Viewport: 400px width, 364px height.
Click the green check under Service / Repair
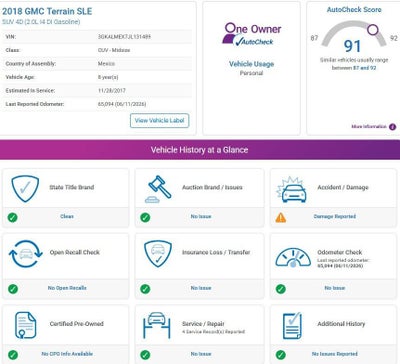(x=145, y=355)
